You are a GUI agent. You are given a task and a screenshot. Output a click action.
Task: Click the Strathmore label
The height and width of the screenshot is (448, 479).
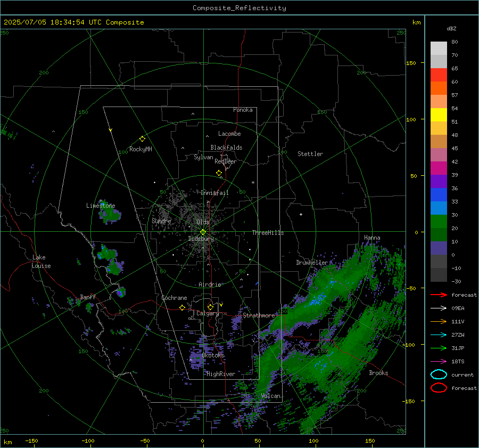259,315
